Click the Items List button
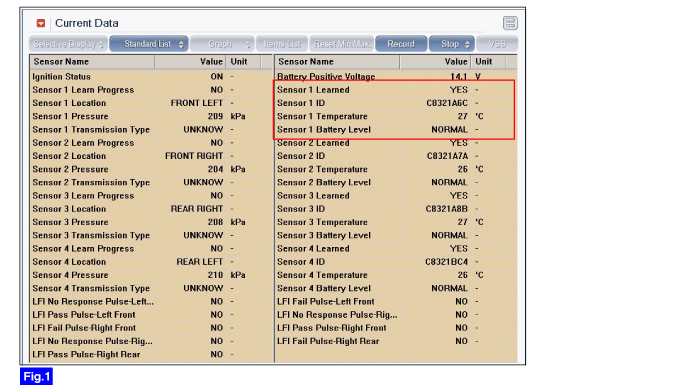700x392 pixels. point(282,44)
